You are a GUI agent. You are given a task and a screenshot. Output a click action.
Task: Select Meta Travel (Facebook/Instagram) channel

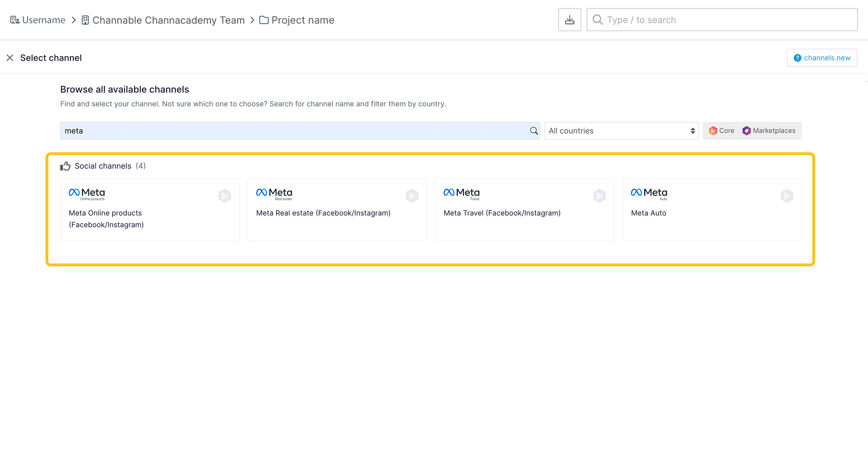tap(525, 209)
